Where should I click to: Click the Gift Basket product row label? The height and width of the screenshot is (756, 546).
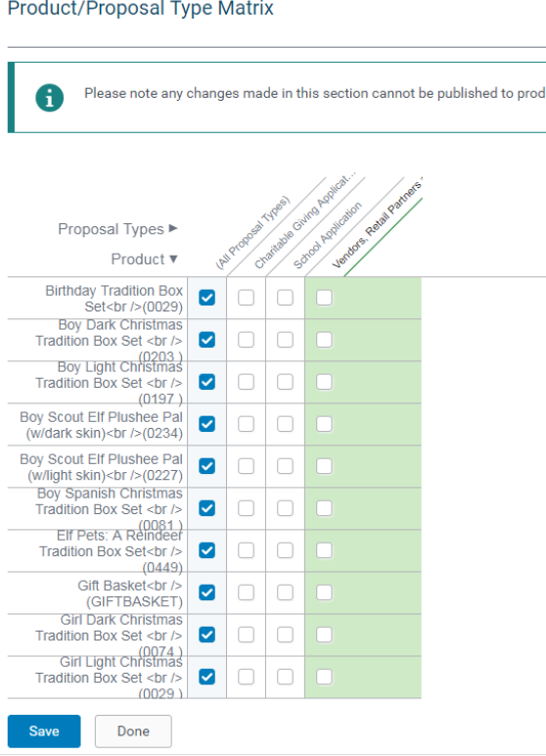130,593
